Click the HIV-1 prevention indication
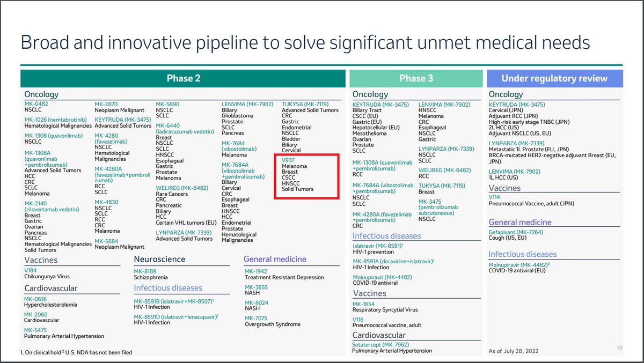644x363 pixels. point(374,251)
